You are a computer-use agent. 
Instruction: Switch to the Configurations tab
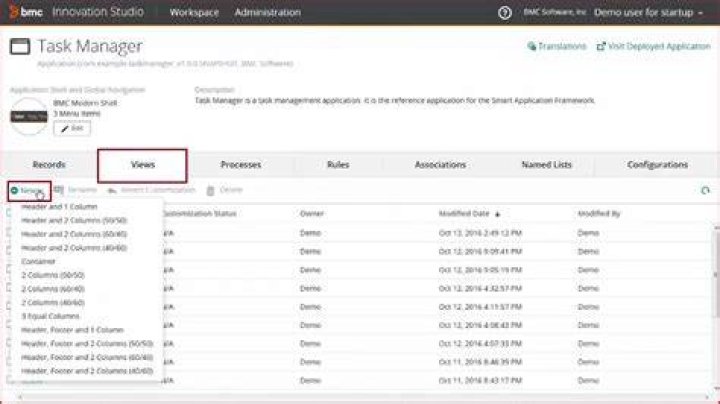658,164
